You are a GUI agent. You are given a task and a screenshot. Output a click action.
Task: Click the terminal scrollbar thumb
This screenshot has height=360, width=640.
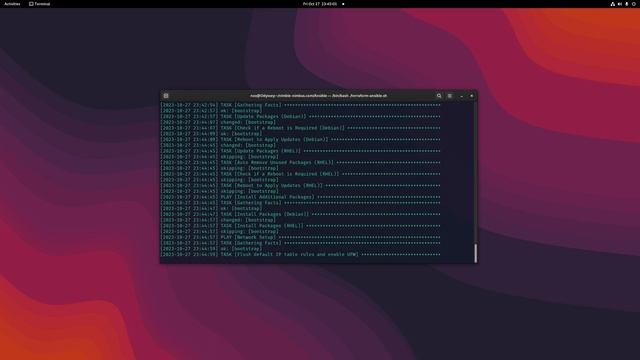point(476,253)
